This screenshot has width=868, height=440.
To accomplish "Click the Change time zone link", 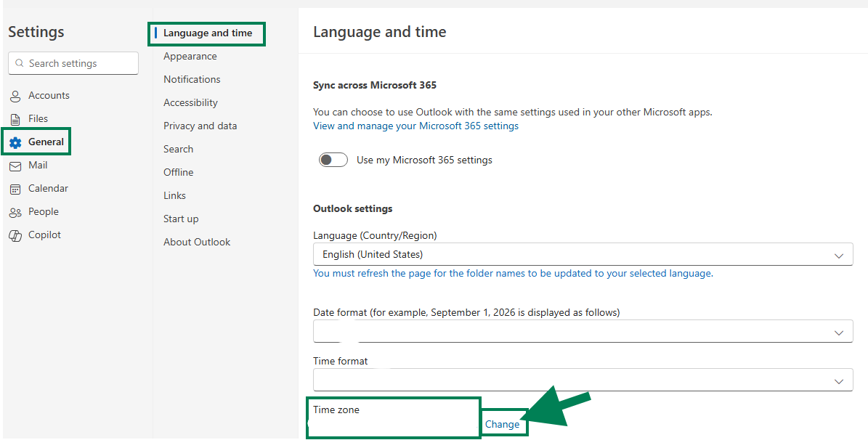I will pos(502,425).
